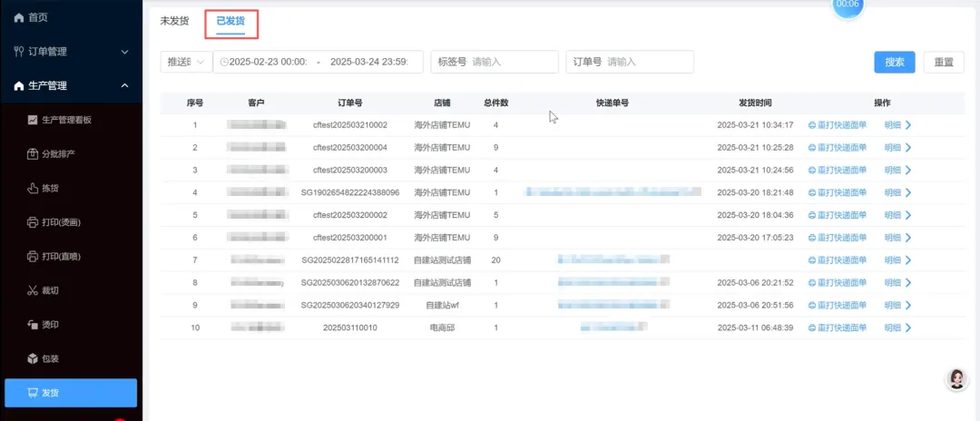The image size is (980, 421).
Task: Click the blue 搜索 button
Action: (x=894, y=62)
